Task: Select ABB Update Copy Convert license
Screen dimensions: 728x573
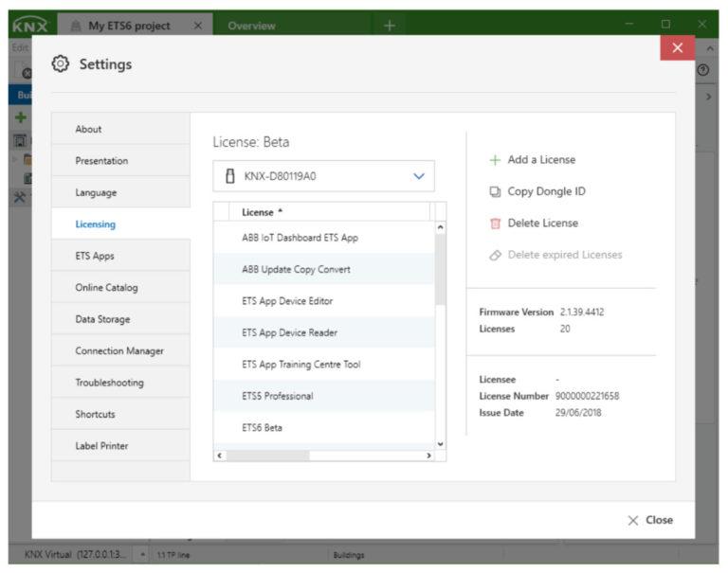Action: point(324,269)
